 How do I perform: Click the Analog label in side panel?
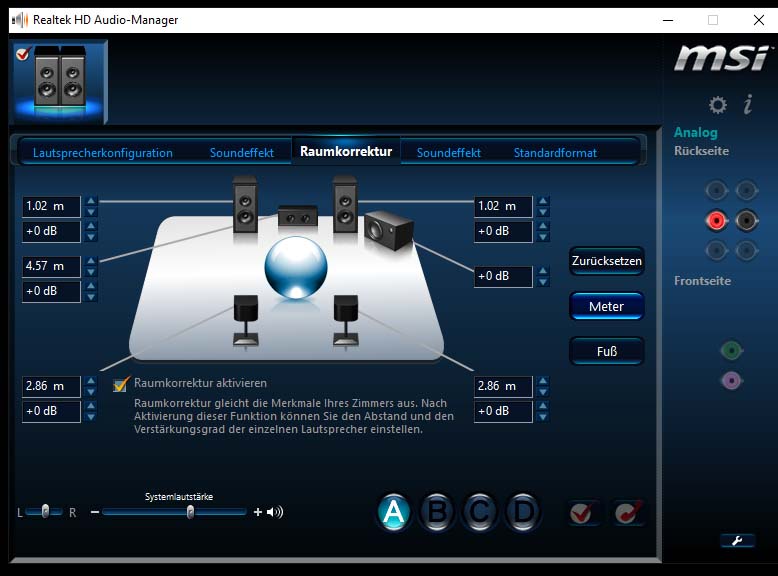[696, 132]
